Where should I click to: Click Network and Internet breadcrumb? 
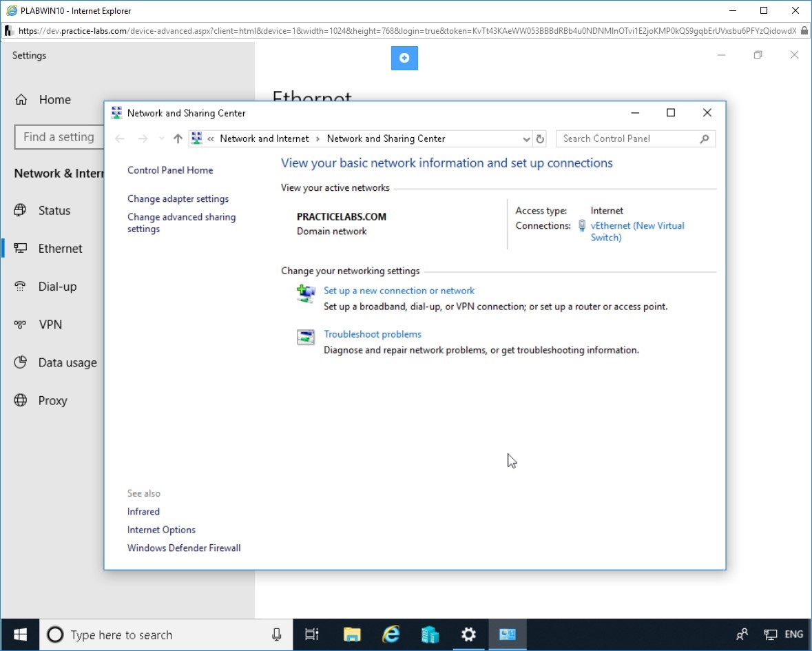(x=264, y=138)
